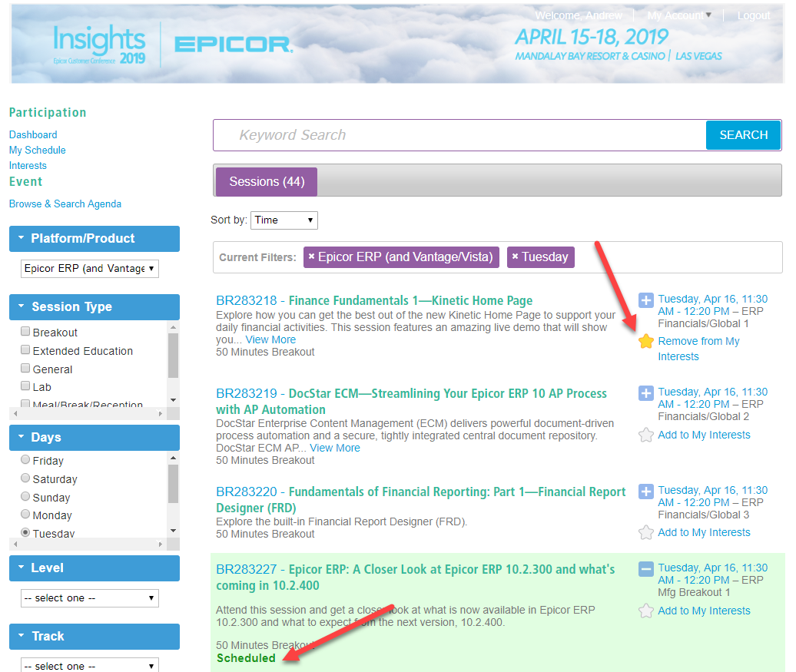Viewport: 796px width, 672px height.
Task: Click Session Type list scroll down arrow
Action: pyautogui.click(x=173, y=400)
